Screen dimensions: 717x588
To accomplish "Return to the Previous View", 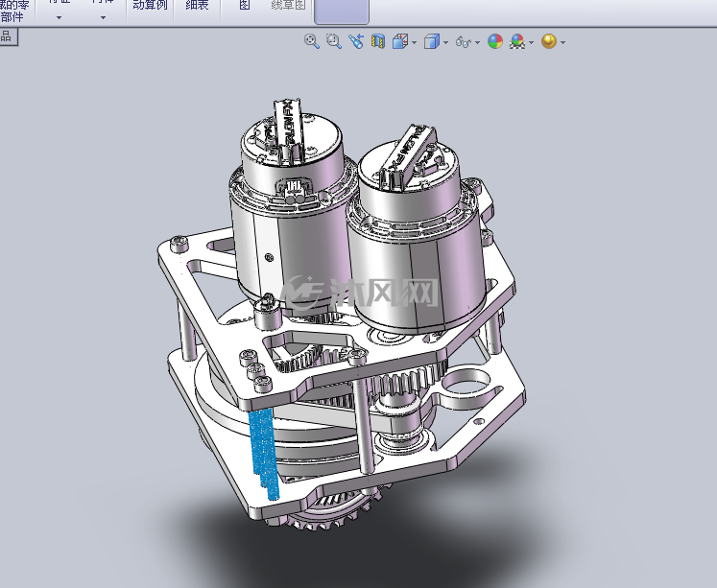I will (356, 41).
